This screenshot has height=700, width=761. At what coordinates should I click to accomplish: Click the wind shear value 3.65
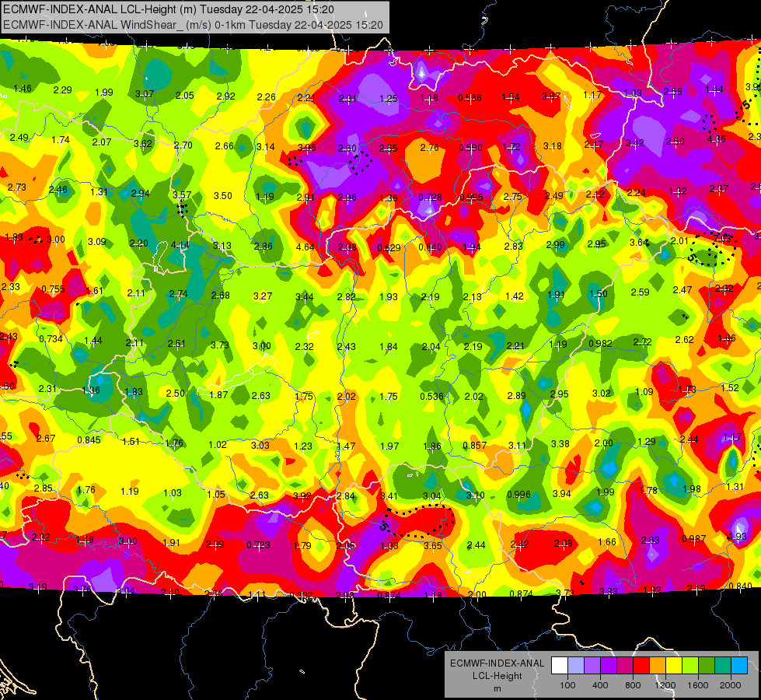tap(432, 545)
